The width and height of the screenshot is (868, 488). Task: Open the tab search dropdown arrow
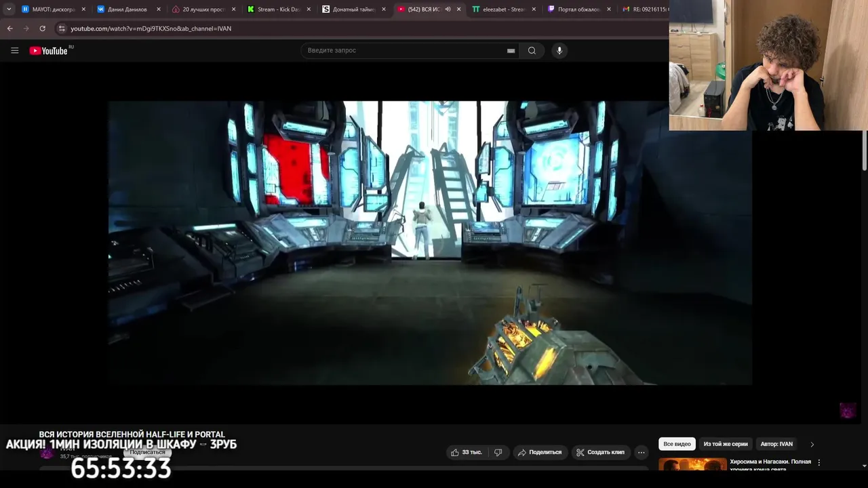(x=9, y=9)
